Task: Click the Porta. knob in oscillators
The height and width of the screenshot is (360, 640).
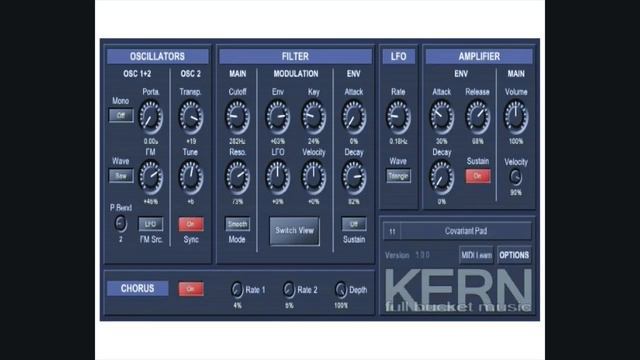Action: pos(151,117)
